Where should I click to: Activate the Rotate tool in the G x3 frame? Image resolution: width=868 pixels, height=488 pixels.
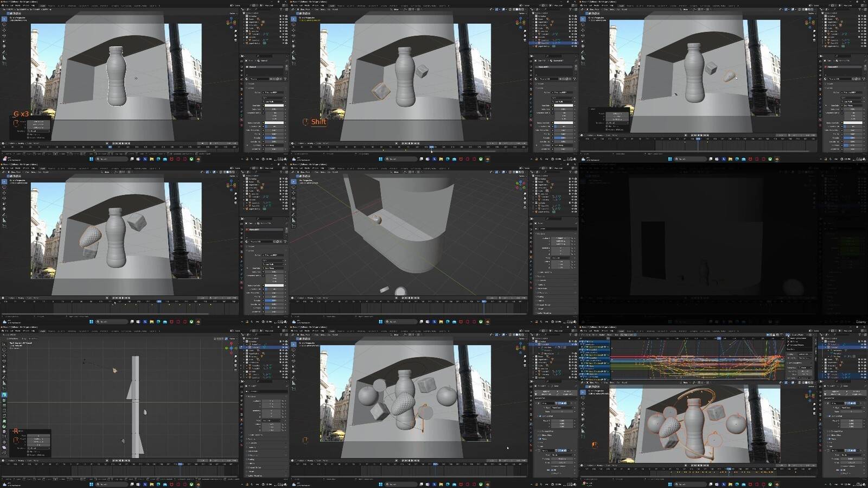point(4,35)
